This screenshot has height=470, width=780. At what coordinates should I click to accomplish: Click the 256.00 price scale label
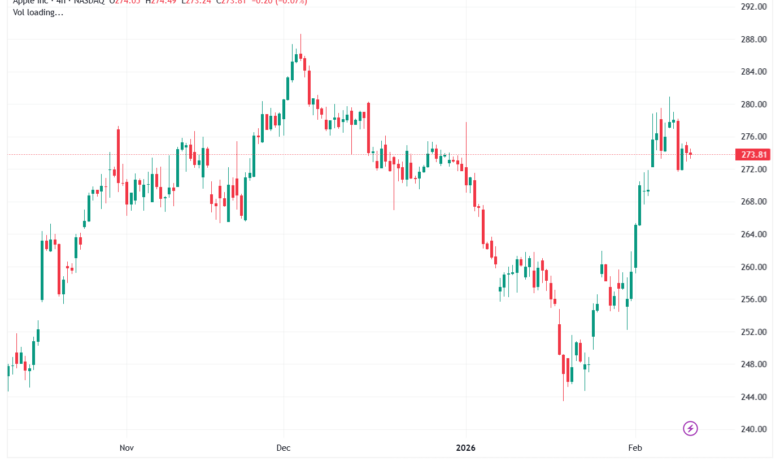pos(753,300)
